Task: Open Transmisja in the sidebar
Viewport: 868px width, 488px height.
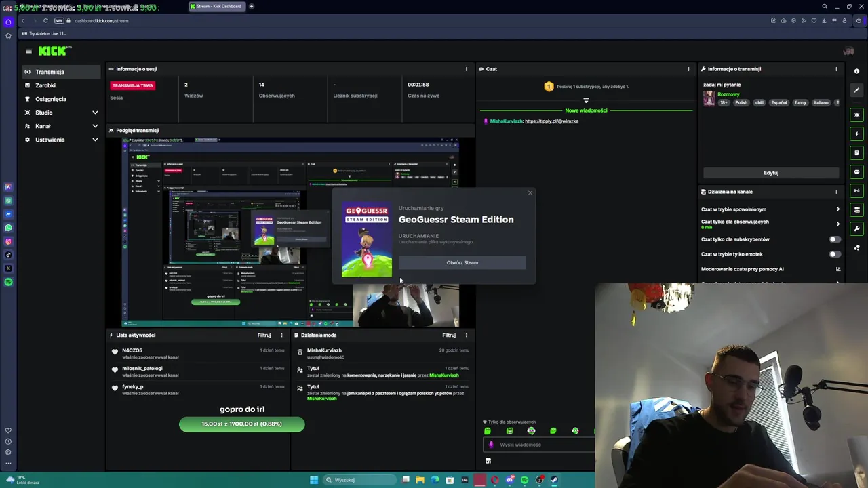Action: click(62, 72)
